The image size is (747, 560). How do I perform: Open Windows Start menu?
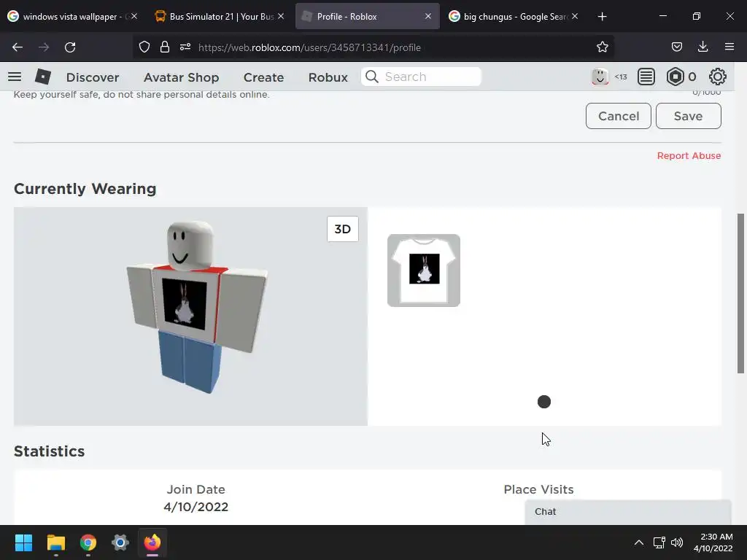pos(23,542)
